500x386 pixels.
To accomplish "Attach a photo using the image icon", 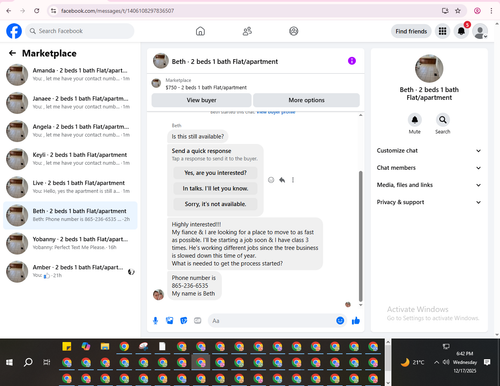I will coord(170,321).
